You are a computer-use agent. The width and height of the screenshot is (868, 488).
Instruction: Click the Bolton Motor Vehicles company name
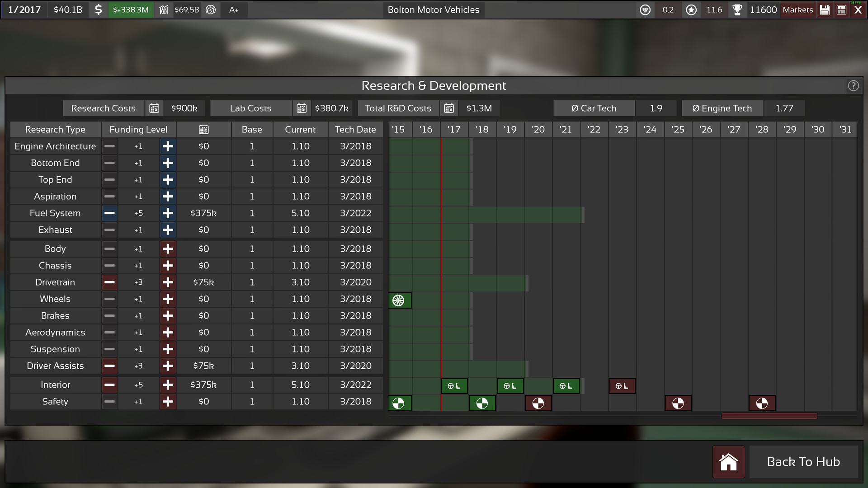coord(433,10)
